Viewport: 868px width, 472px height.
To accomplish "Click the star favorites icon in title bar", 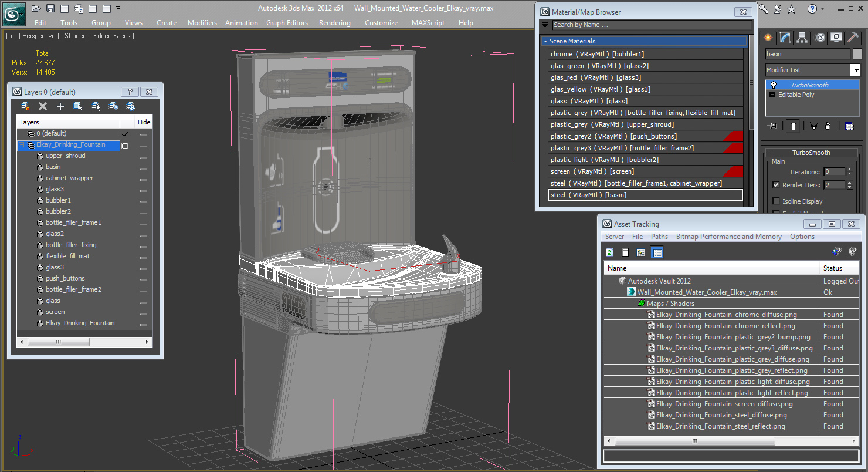I will 792,8.
